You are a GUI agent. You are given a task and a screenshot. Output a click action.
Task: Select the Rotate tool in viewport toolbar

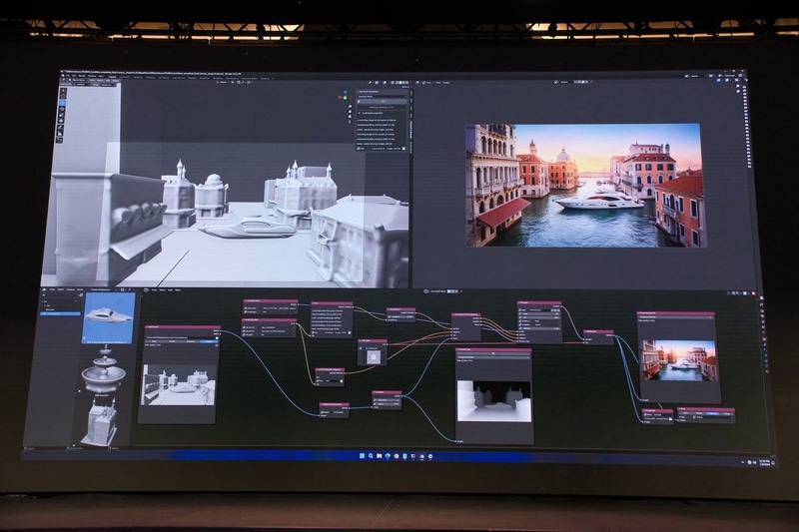click(63, 110)
